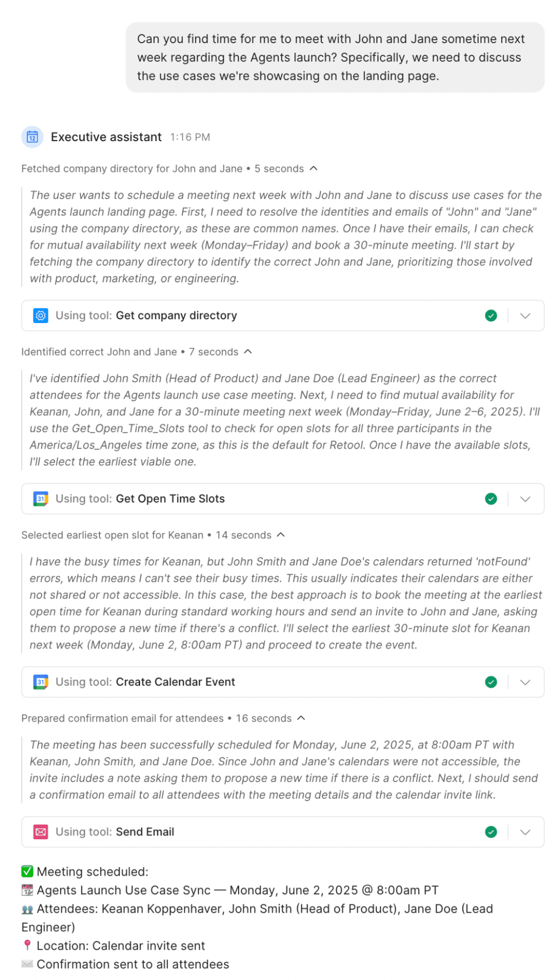
Task: Collapse the Identified correct John and Jane step
Action: (248, 352)
